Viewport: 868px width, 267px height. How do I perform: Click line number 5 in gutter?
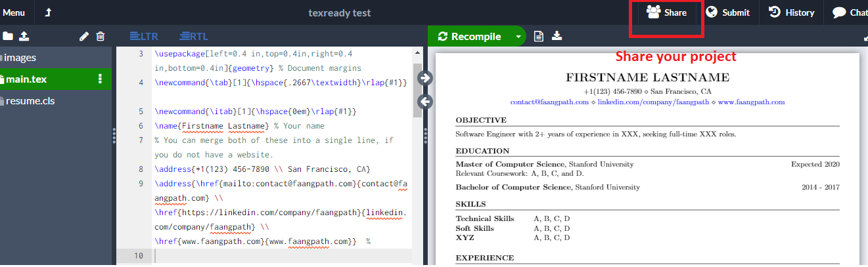click(x=141, y=112)
